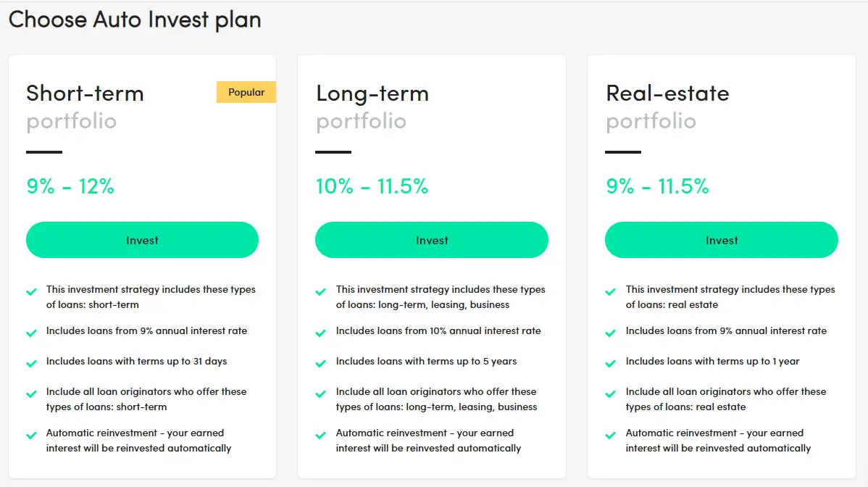This screenshot has width=868, height=487.
Task: Click checkmark beside Long-term loan originators
Action: pos(320,394)
